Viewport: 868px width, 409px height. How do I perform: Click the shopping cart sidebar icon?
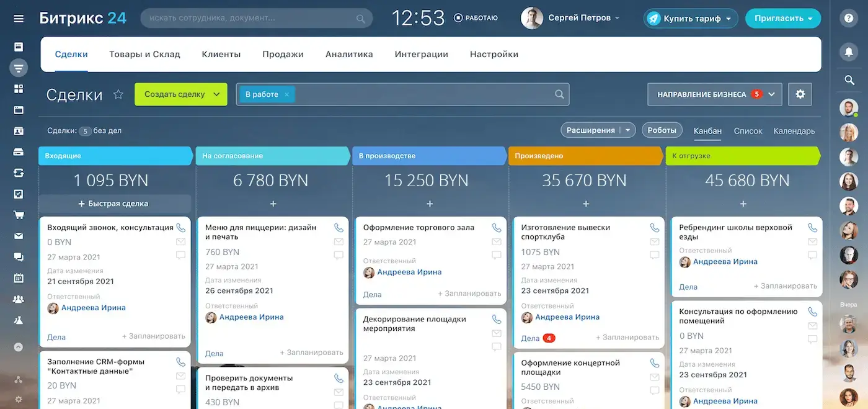pyautogui.click(x=19, y=215)
